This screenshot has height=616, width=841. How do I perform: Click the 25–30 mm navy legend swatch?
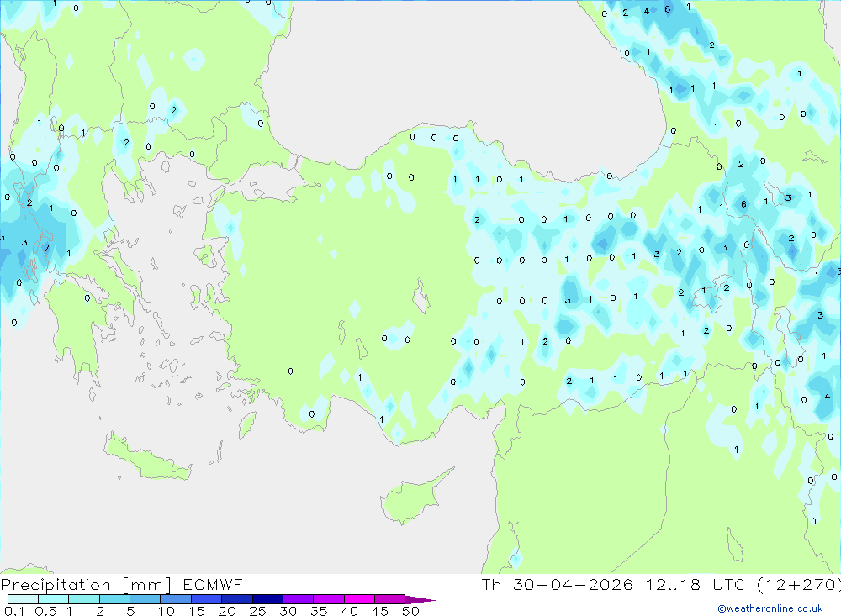pos(267,599)
